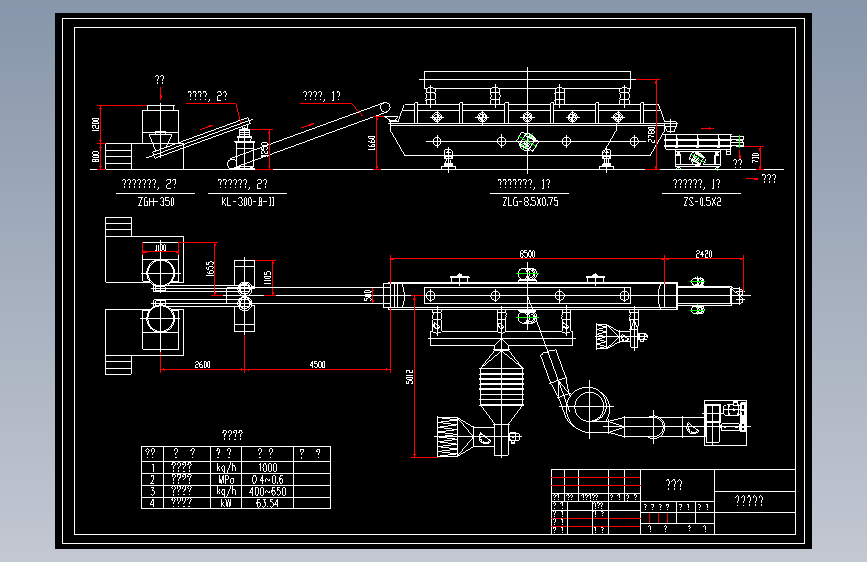The width and height of the screenshot is (867, 562).
Task: Select the "????, 1?" leader annotation
Action: click(x=321, y=96)
